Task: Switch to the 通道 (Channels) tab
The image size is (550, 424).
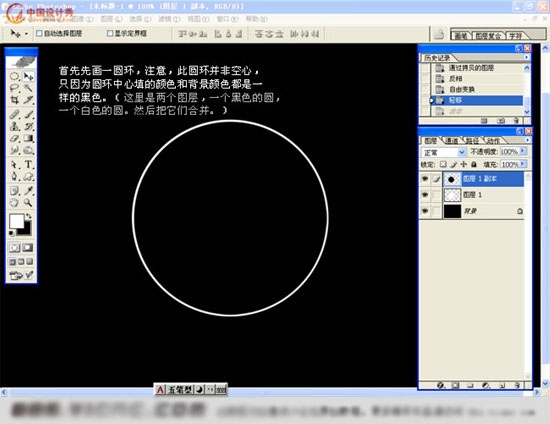Action: pyautogui.click(x=451, y=141)
